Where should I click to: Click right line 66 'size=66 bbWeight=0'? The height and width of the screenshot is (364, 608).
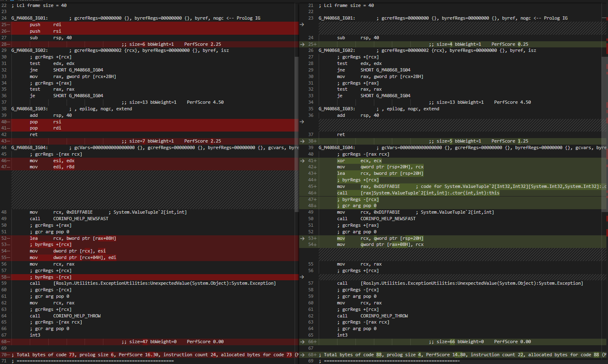[480, 342]
